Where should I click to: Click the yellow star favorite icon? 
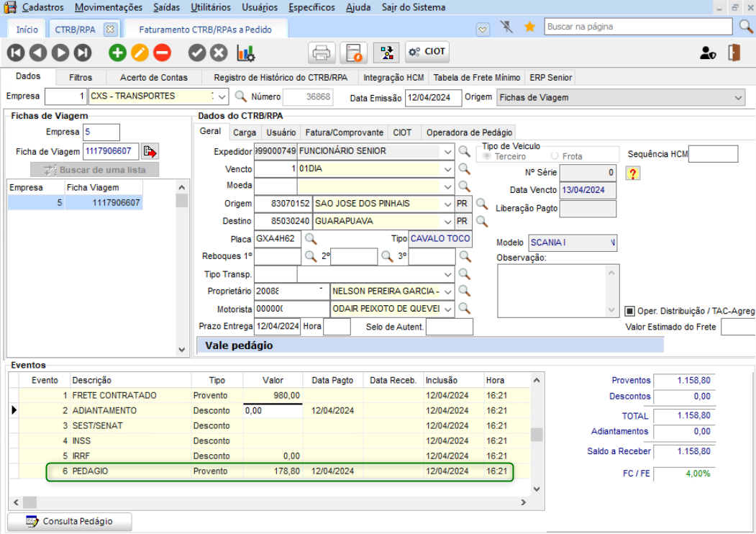530,27
